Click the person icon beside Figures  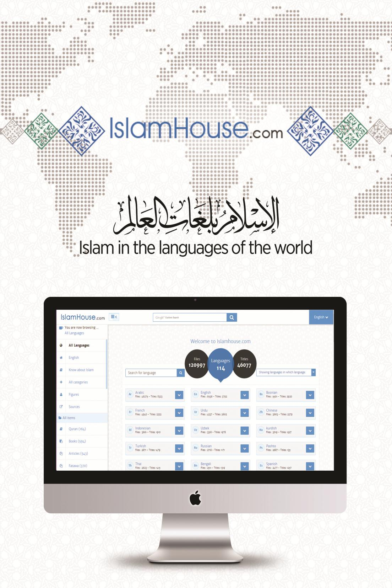click(x=61, y=395)
